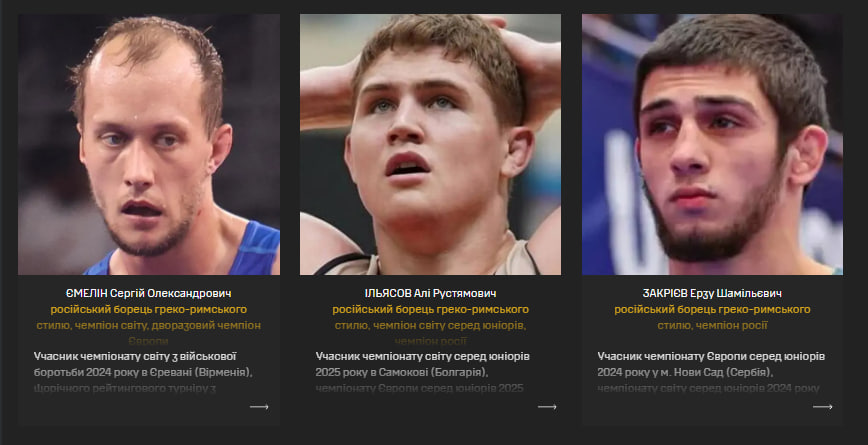Expand faded text 'чемпіонату світу серед юніорів 2024 року'

coord(709,389)
